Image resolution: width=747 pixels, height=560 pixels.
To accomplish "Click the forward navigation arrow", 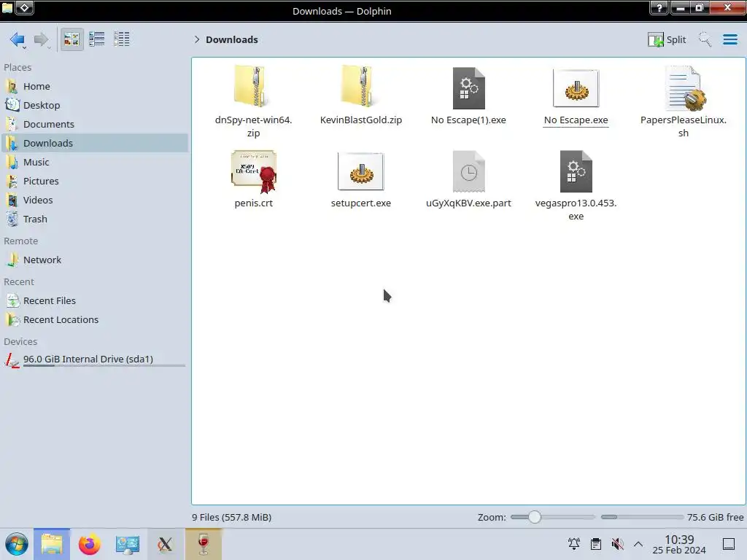I will (42, 39).
